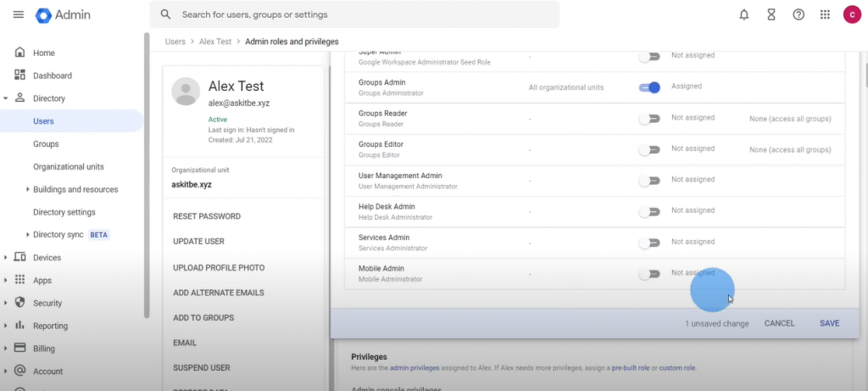The width and height of the screenshot is (868, 391).
Task: Expand the Devices section in sidebar
Action: point(7,258)
